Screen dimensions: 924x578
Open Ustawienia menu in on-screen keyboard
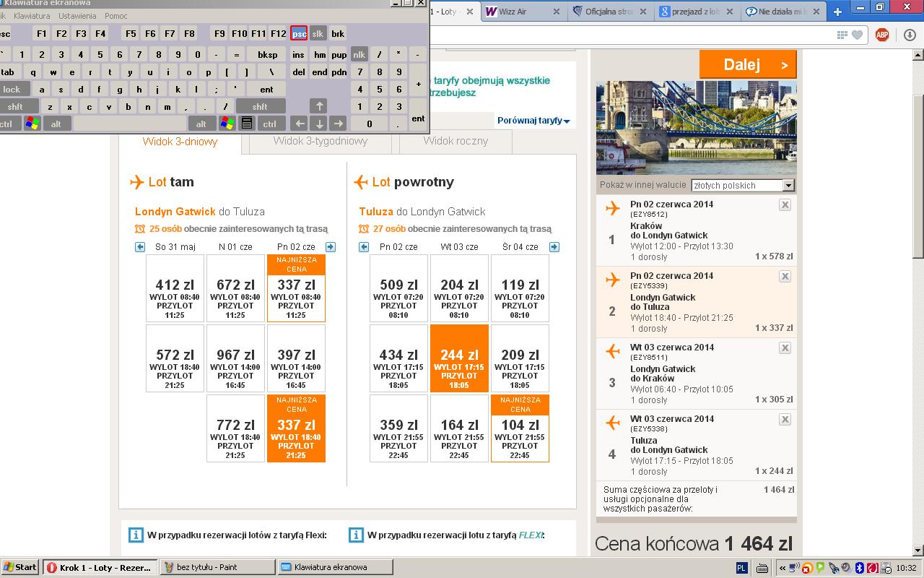click(x=77, y=16)
